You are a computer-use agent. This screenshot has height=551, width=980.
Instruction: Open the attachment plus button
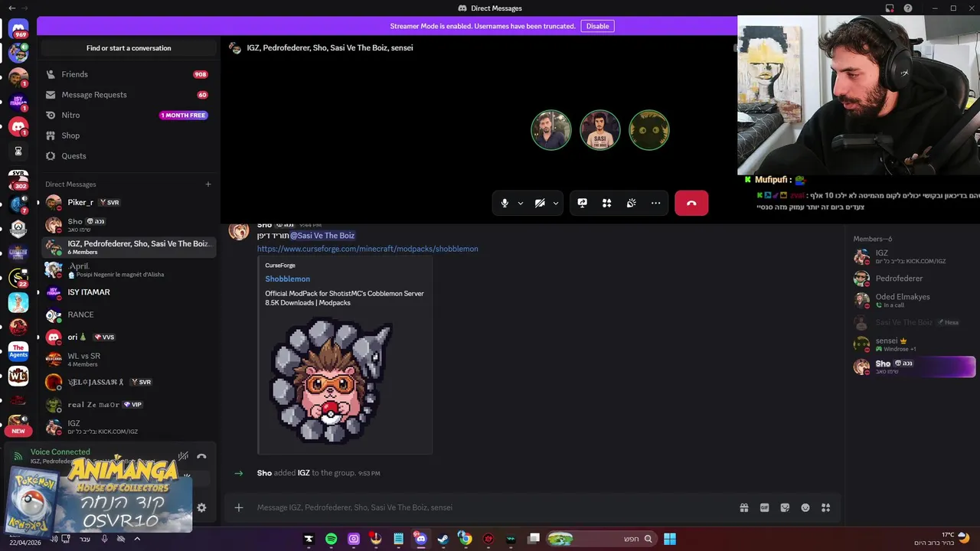(239, 507)
